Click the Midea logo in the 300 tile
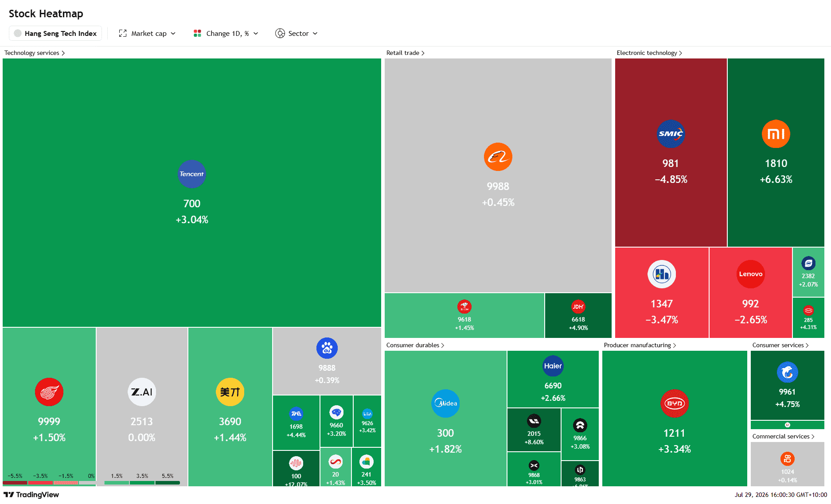The height and width of the screenshot is (504, 831). 445,403
